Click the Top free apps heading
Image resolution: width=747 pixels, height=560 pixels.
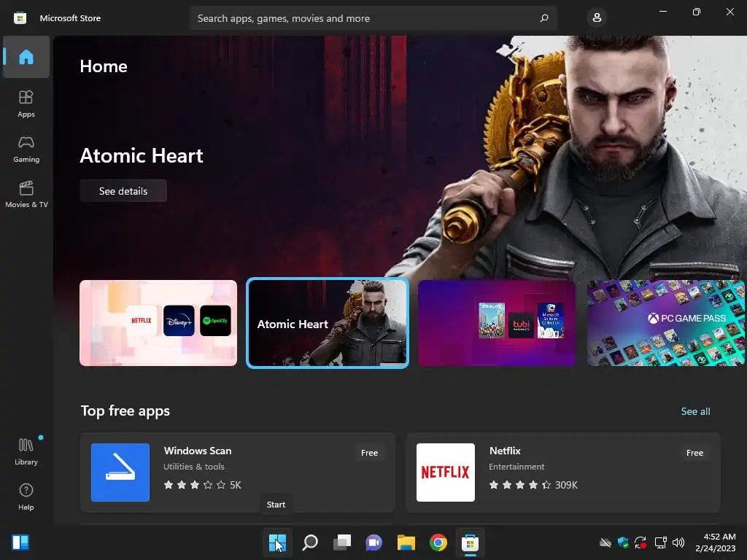pos(125,411)
